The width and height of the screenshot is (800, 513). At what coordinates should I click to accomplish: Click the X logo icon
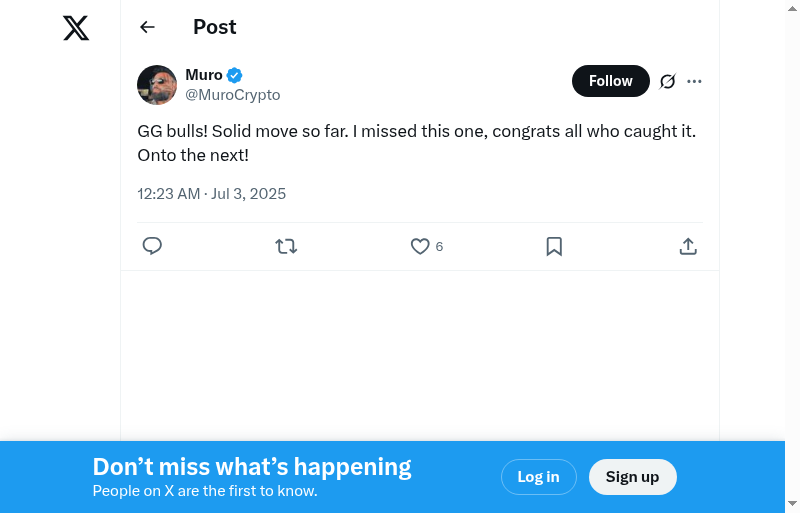pos(76,28)
